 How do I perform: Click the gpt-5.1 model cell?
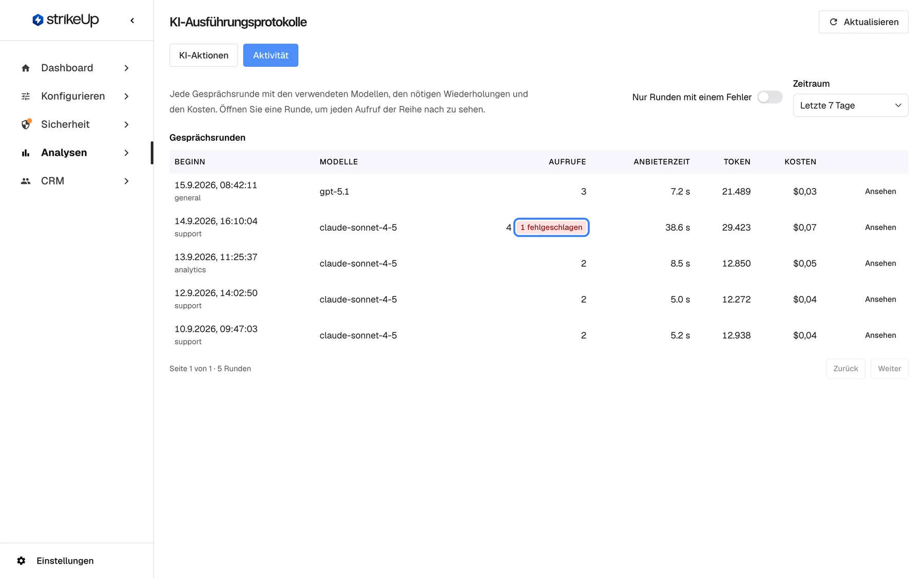click(334, 191)
